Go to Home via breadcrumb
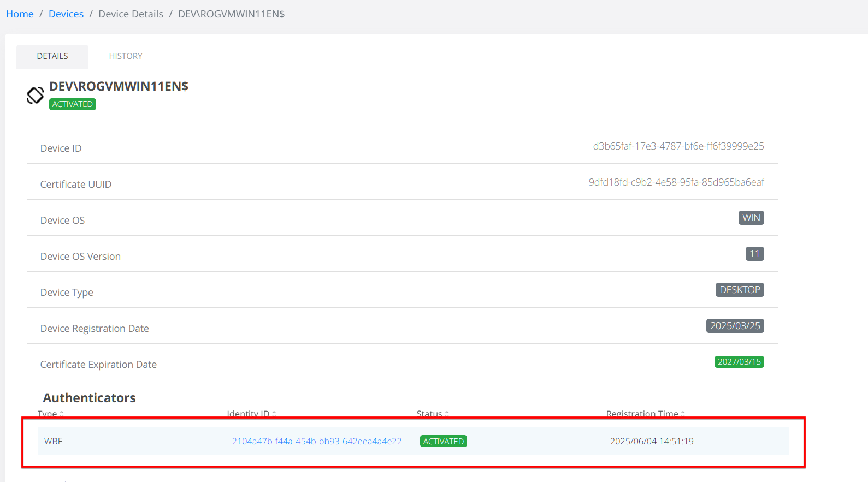The width and height of the screenshot is (868, 482). click(x=20, y=14)
